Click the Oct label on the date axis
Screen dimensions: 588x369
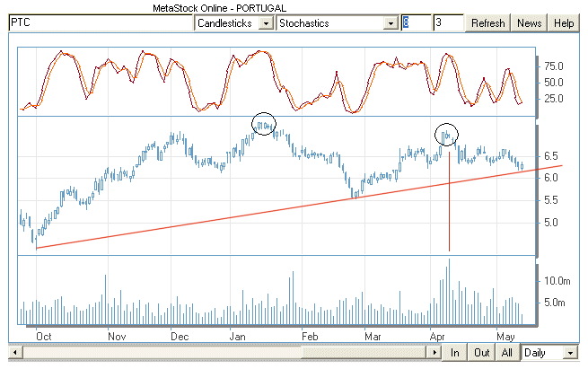pos(43,337)
